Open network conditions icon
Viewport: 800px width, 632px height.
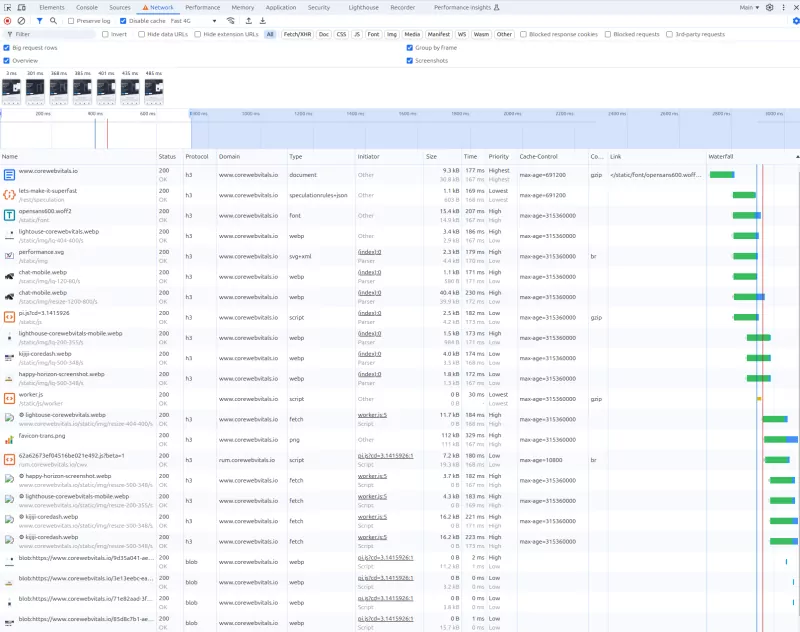point(229,21)
